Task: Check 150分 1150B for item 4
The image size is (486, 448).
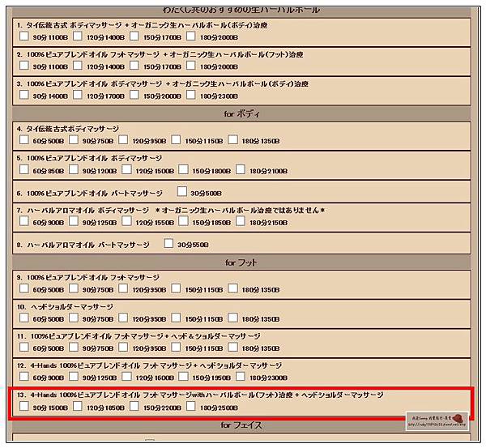Action: [176, 140]
